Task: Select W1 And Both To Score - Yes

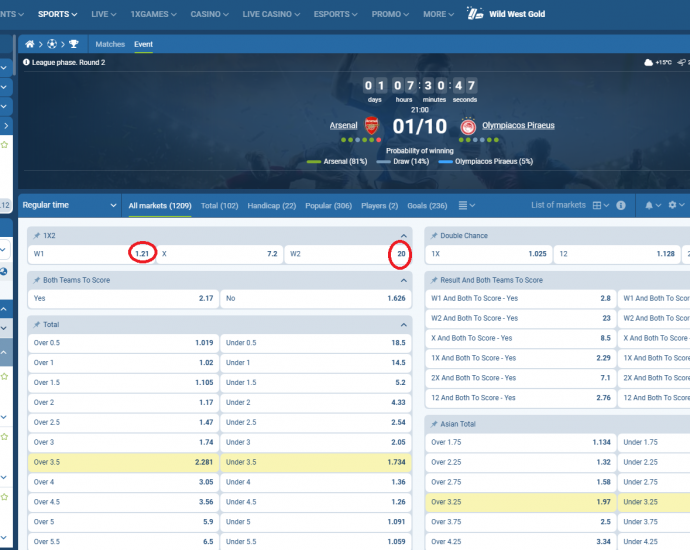Action: [521, 298]
